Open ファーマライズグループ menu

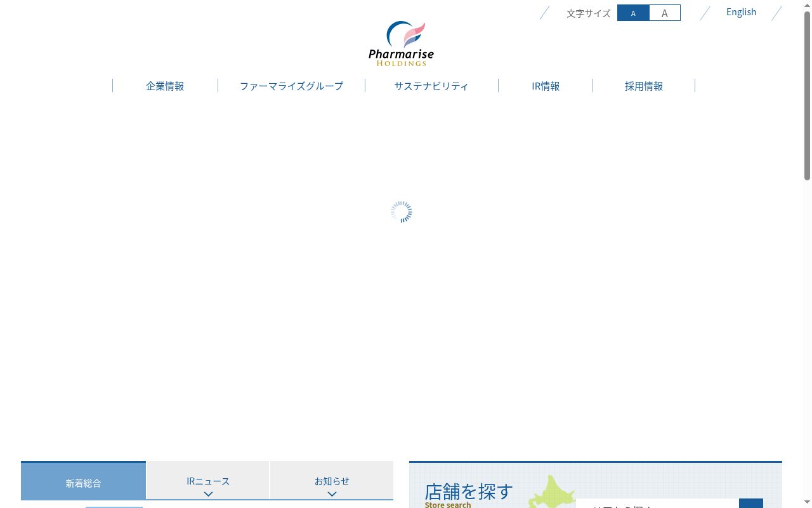coord(291,86)
